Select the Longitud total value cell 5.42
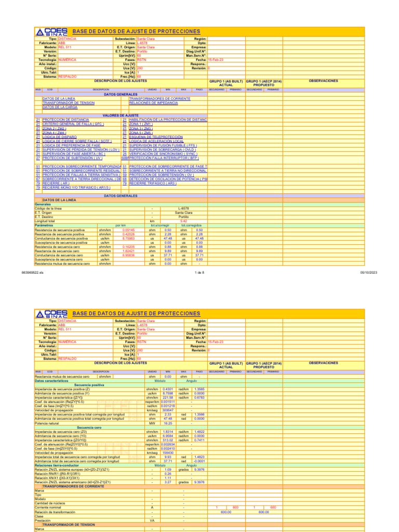 pos(183,221)
